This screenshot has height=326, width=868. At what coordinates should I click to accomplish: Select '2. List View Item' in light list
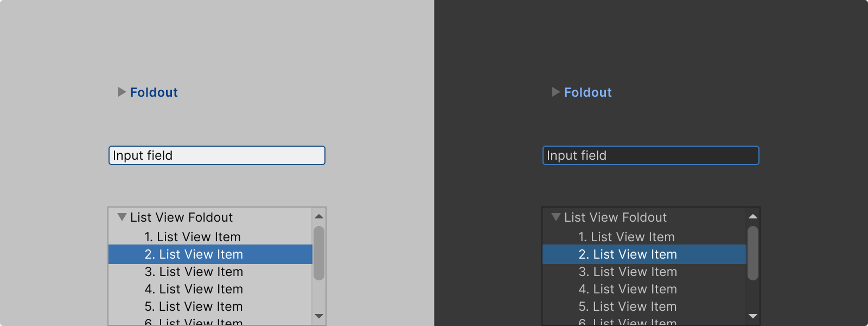(x=194, y=254)
